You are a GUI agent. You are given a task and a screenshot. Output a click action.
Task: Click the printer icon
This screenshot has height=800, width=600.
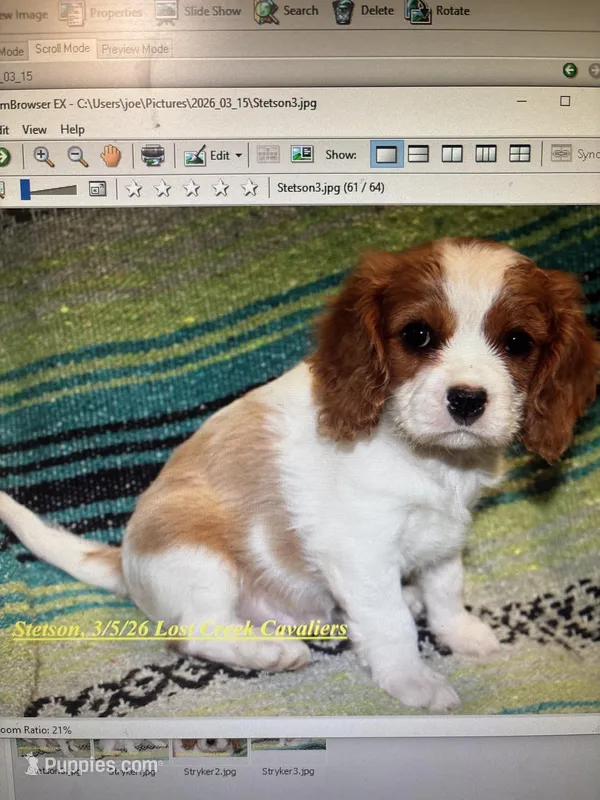[x=153, y=156]
